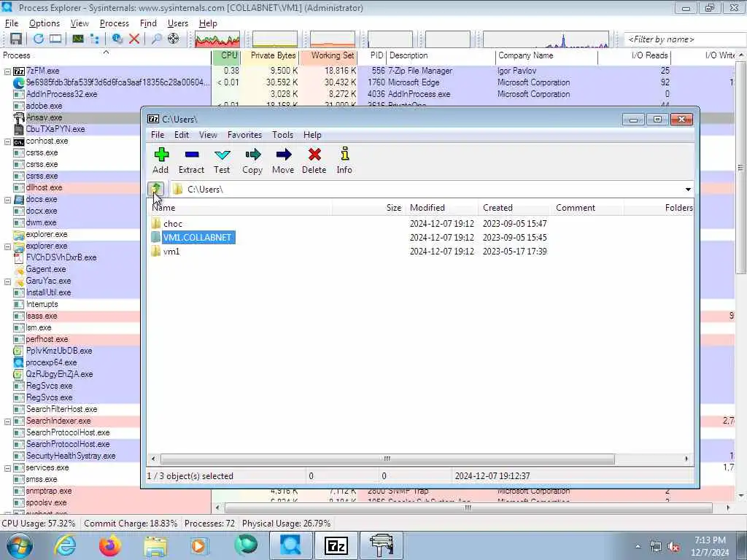Click the red X Kill Process icon
Viewport: 747px width, 560px height.
tap(134, 39)
